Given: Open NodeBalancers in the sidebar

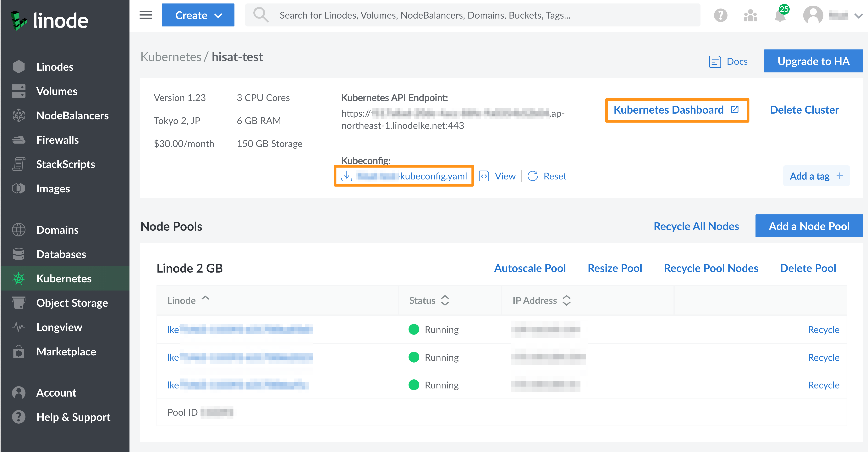Looking at the screenshot, I should click(72, 116).
